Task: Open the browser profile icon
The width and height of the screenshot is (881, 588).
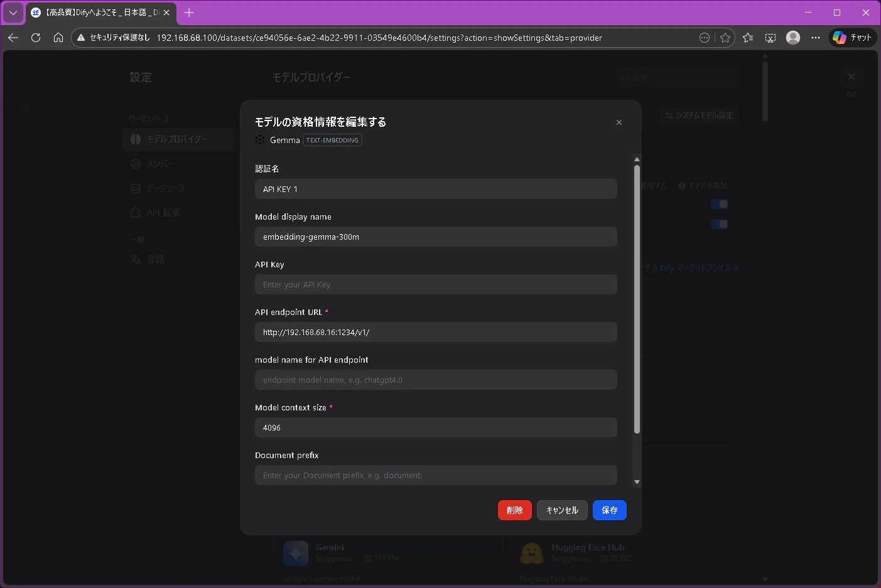Action: tap(793, 38)
